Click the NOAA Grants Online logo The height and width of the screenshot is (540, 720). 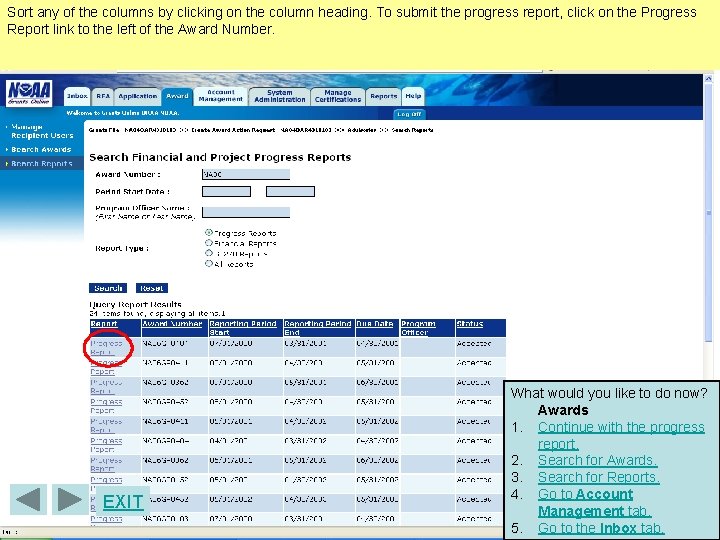pyautogui.click(x=29, y=93)
